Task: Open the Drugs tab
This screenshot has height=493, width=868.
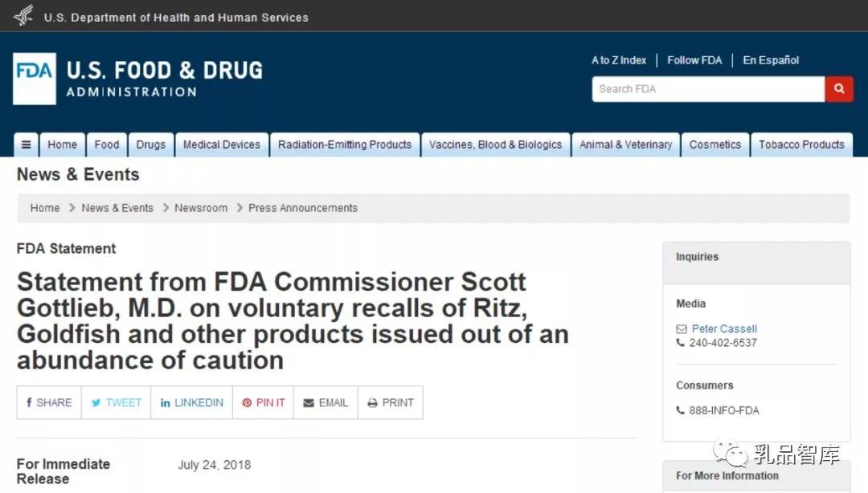Action: pos(150,145)
